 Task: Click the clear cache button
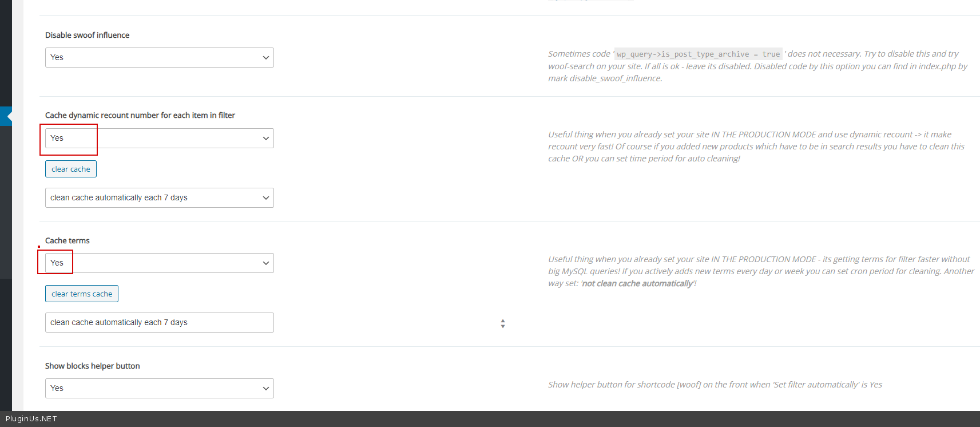coord(71,169)
